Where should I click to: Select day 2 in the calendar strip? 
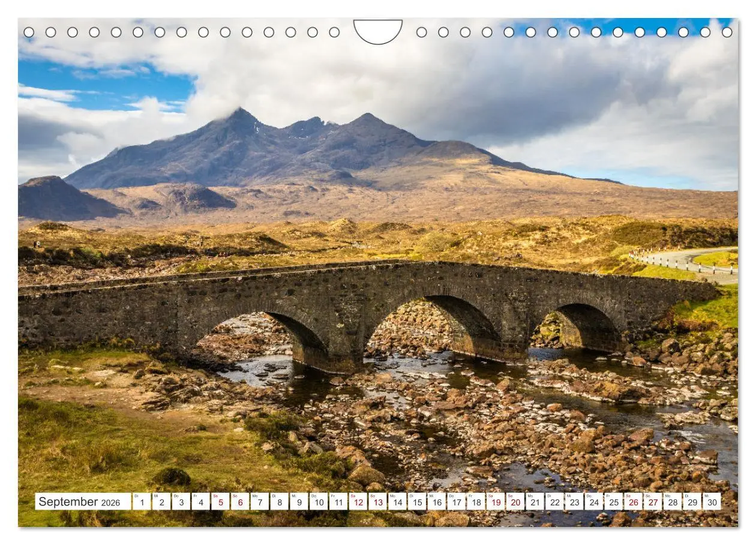tap(161, 502)
